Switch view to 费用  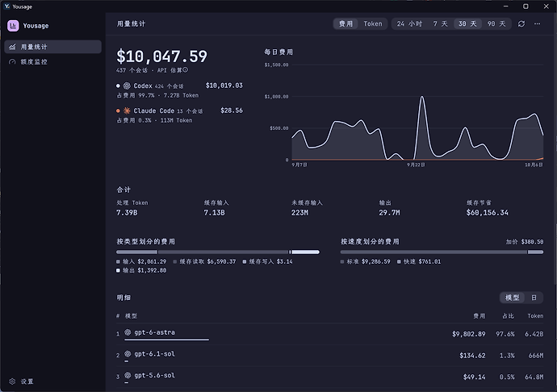coord(346,23)
